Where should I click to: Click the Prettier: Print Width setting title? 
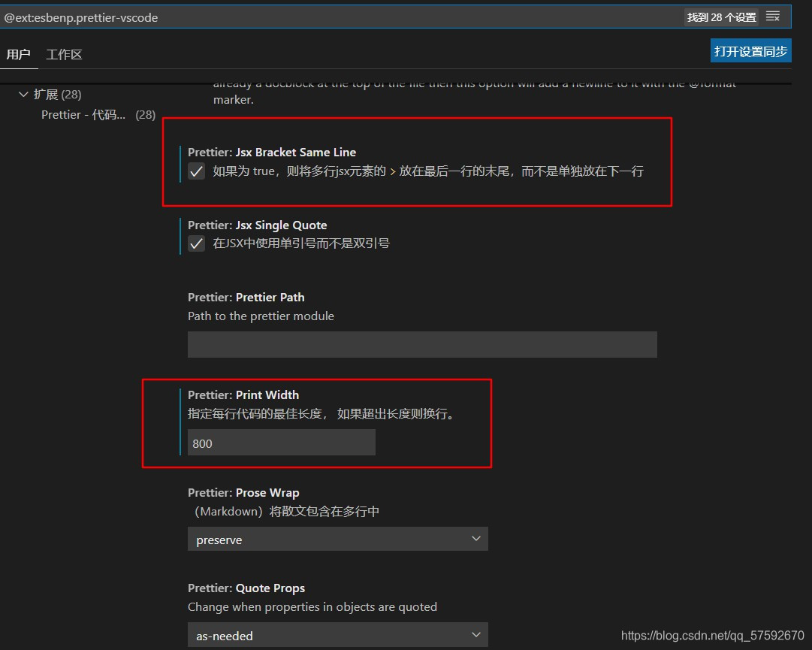(x=243, y=395)
